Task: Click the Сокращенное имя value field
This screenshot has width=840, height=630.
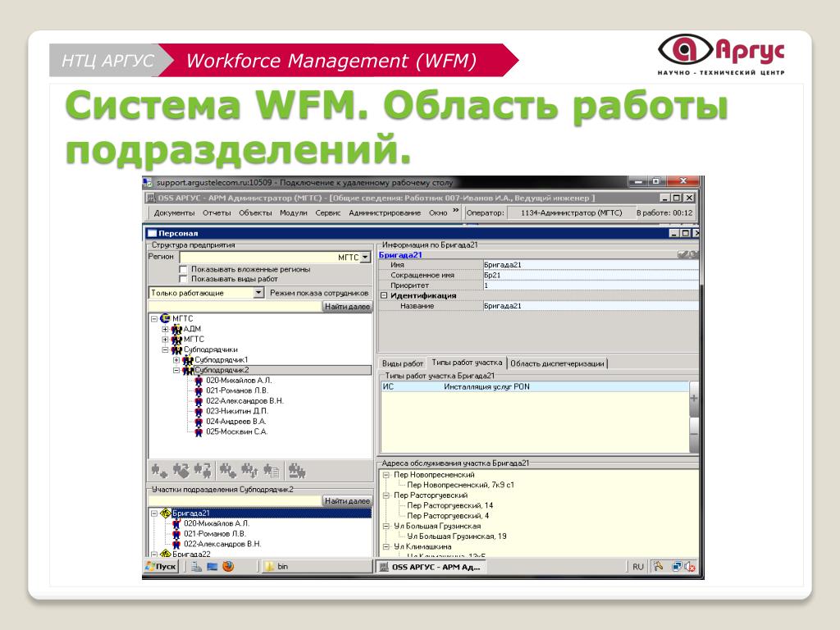Action: [x=591, y=275]
